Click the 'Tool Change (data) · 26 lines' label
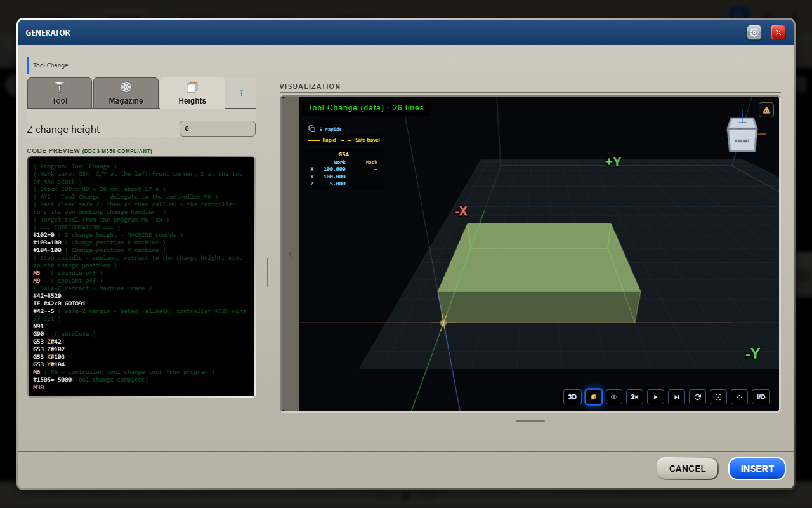 [365, 108]
